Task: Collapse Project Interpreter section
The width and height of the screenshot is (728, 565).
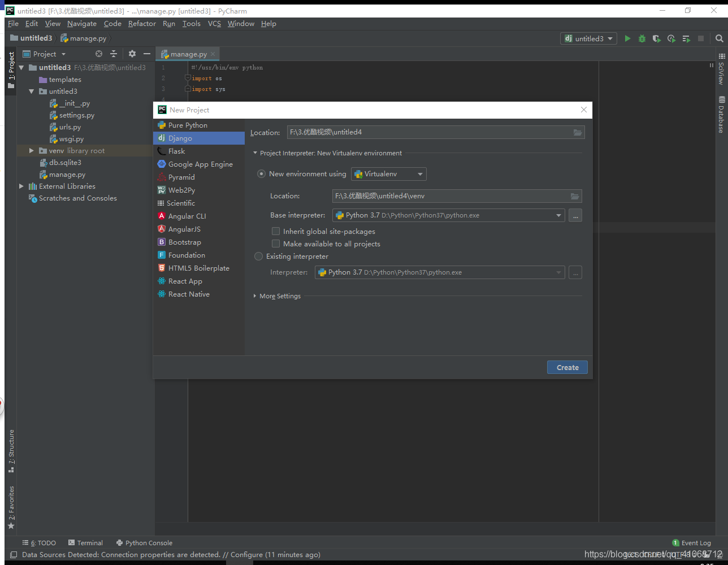Action: pos(255,153)
